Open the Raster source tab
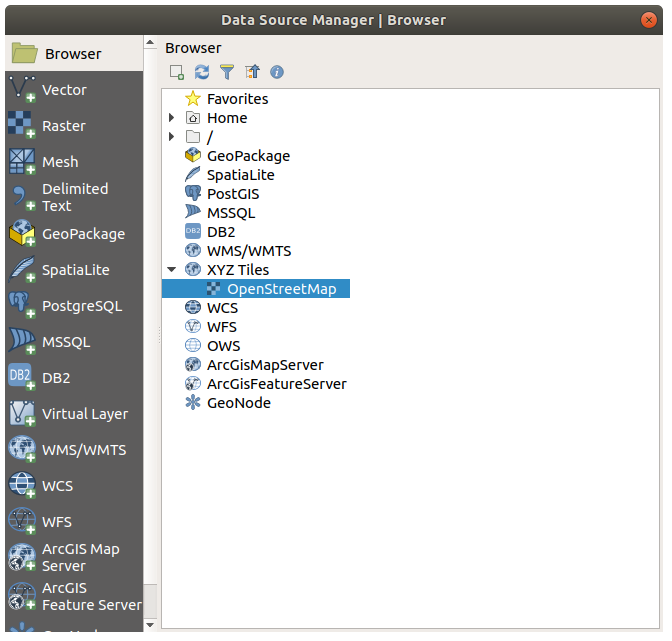 [64, 126]
